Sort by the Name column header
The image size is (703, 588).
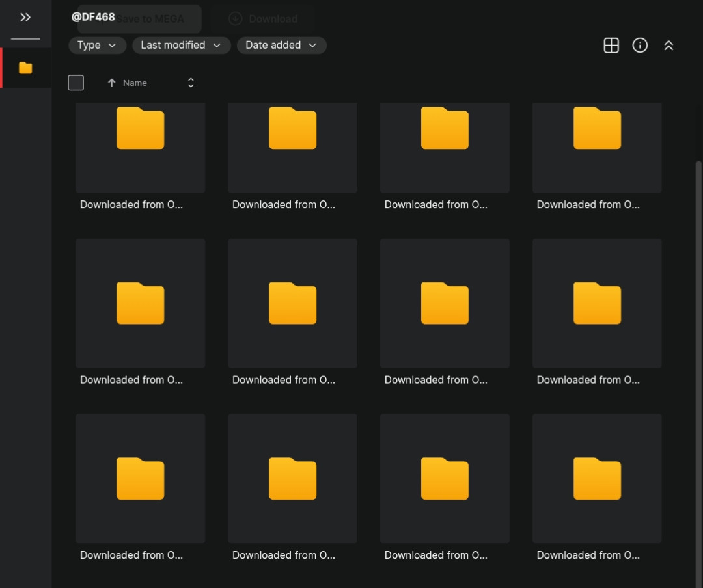click(x=135, y=83)
